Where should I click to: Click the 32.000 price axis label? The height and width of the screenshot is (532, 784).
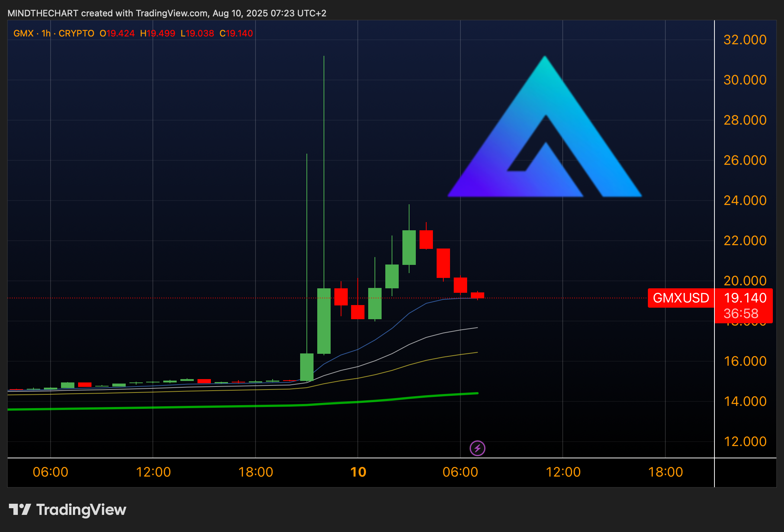point(745,40)
